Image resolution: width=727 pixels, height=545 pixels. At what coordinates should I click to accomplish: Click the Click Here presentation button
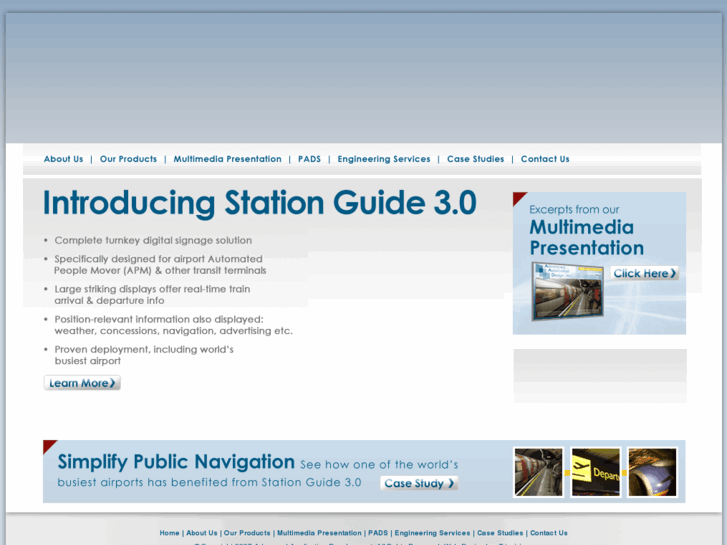tap(644, 273)
